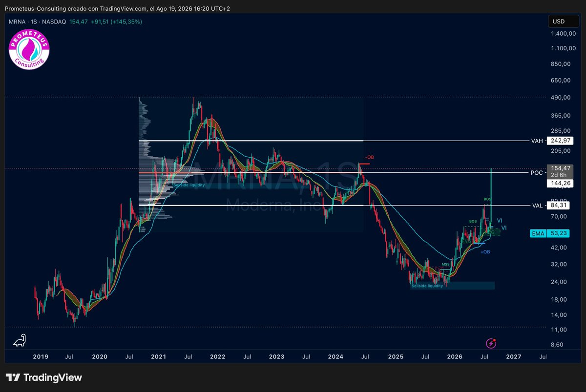586x392 pixels.
Task: Click the 365,00 price scale value
Action: [560, 116]
